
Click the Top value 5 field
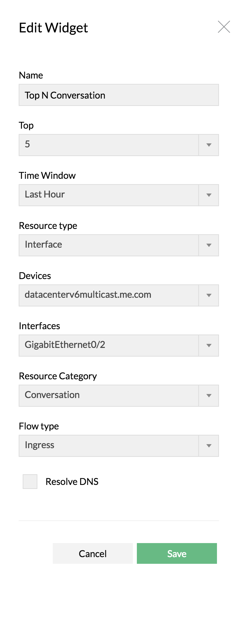coord(108,145)
